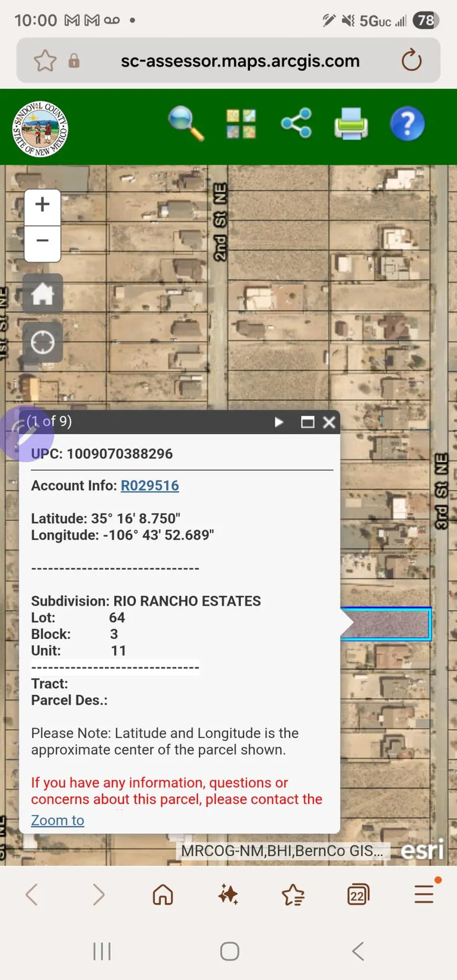Open the browser hamburger menu
This screenshot has width=457, height=980.
(424, 894)
